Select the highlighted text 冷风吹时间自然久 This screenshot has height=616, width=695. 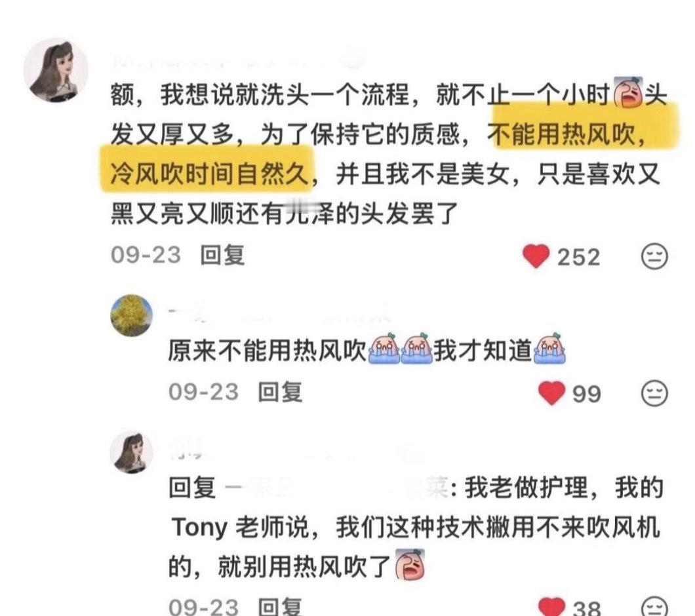[x=208, y=173]
